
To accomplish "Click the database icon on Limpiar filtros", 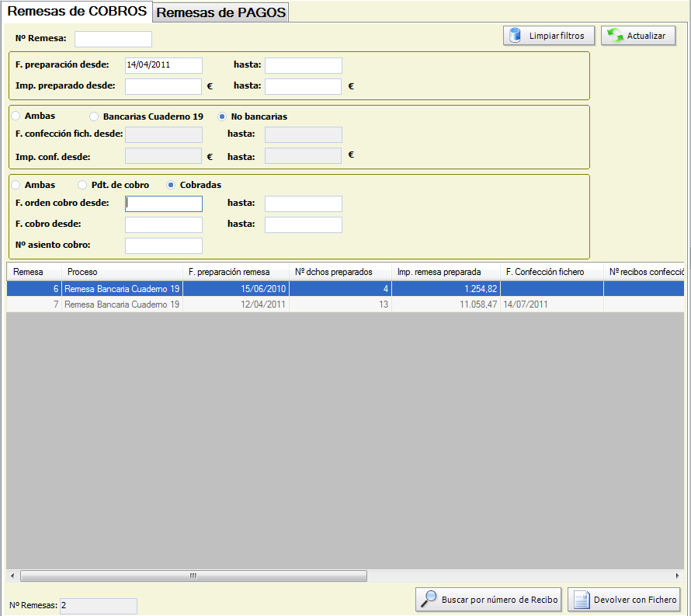I will pyautogui.click(x=515, y=35).
